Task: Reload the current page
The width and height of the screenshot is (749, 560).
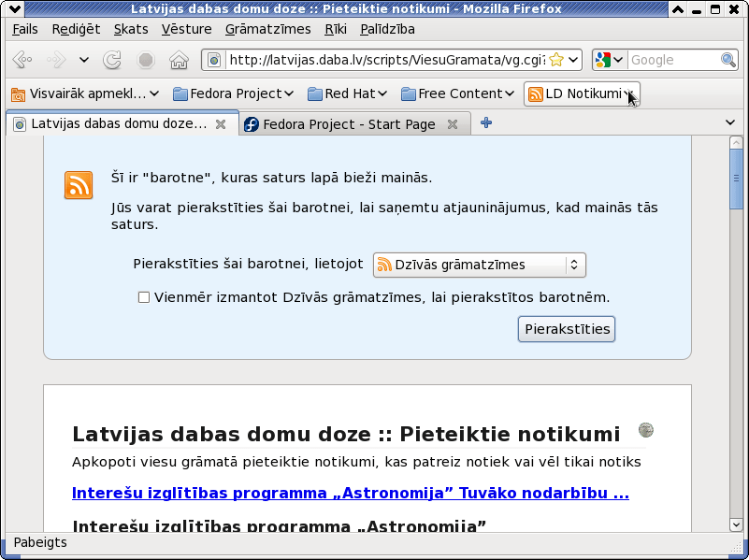Action: (112, 60)
